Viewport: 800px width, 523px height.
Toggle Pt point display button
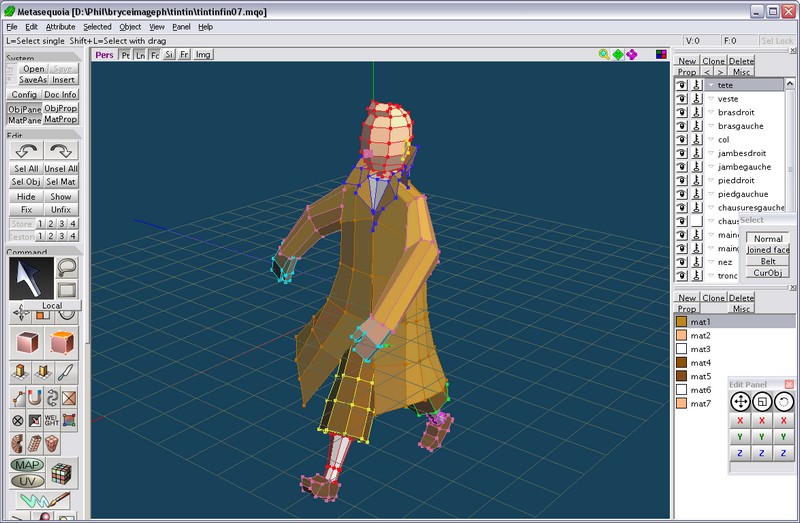click(x=126, y=55)
